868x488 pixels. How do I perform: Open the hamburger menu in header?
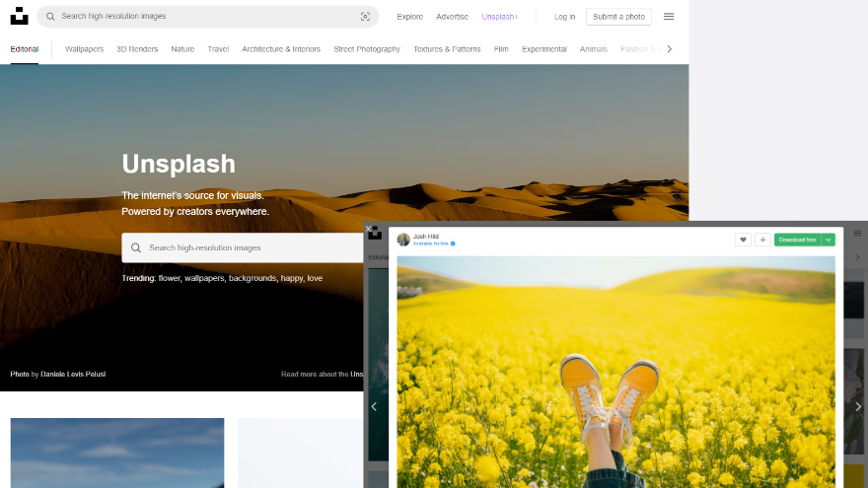(669, 17)
